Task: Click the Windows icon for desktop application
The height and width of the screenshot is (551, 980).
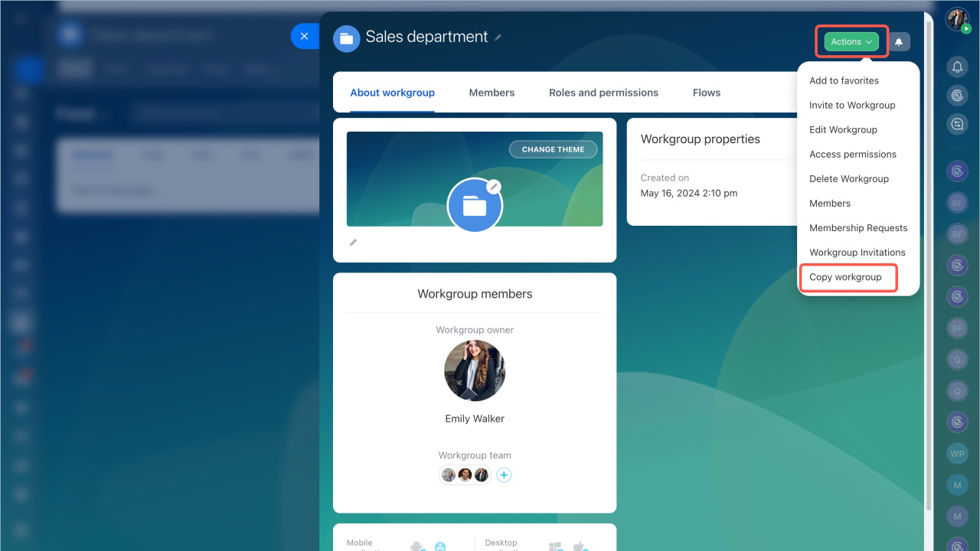Action: tap(556, 546)
